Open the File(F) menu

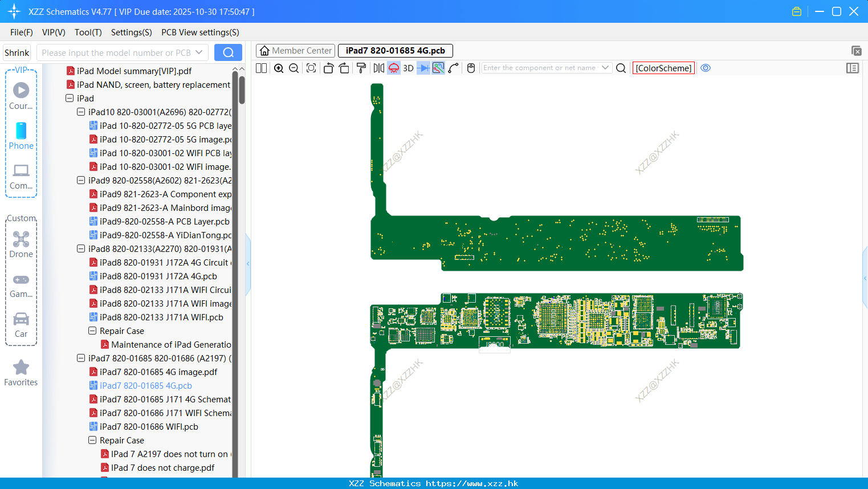(22, 32)
